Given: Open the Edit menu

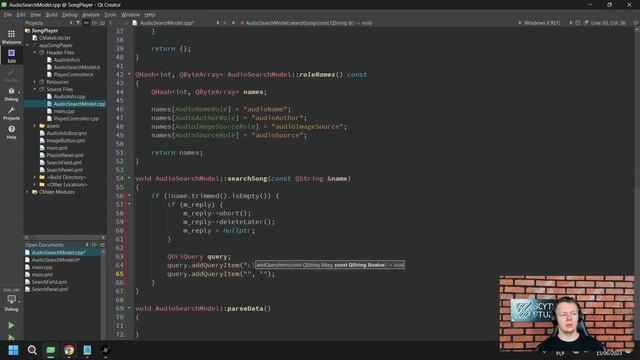Looking at the screenshot, I should 21,14.
